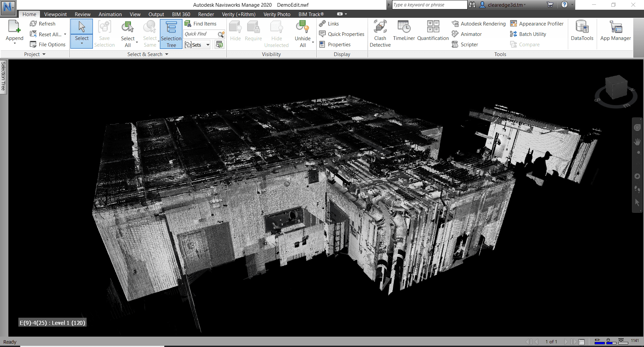644x347 pixels.
Task: Click the Append file icon
Action: (14, 27)
